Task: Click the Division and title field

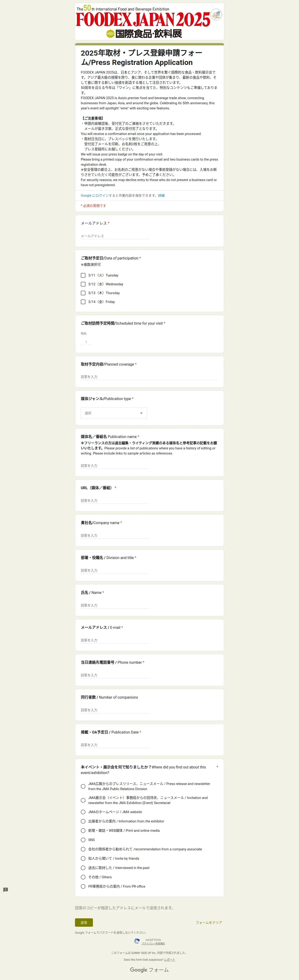Action: tap(115, 570)
